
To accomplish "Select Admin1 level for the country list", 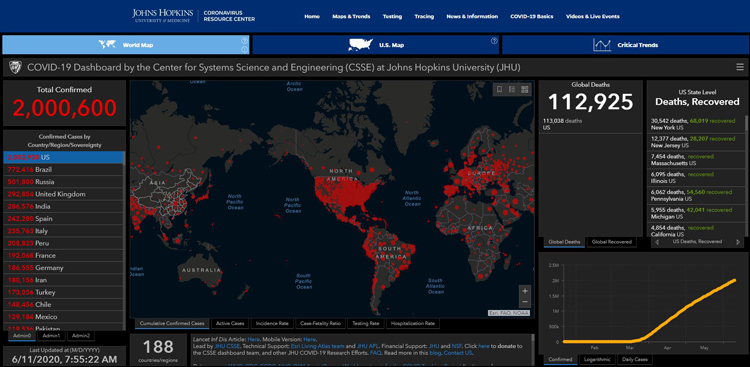I will point(51,336).
